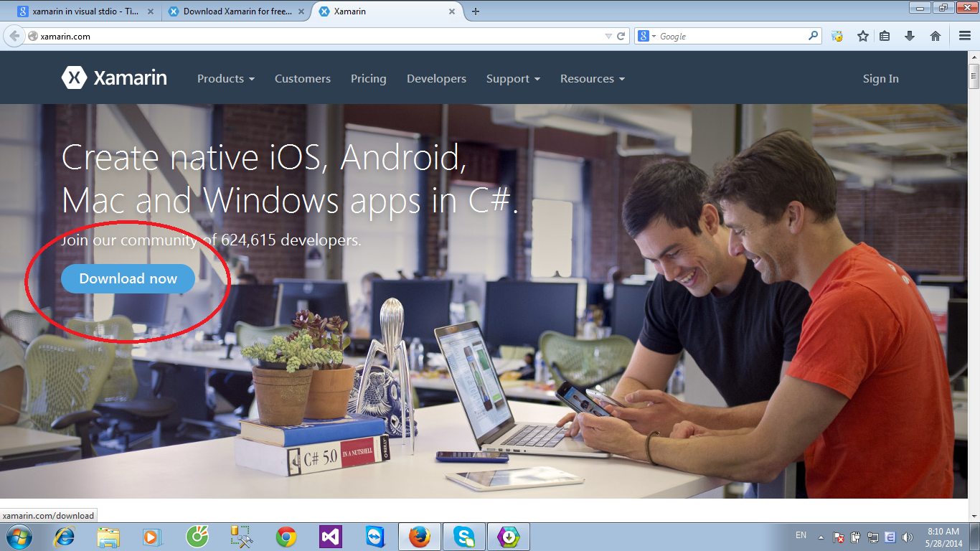Open the Developers page link
Viewport: 980px width, 551px height.
coord(436,79)
